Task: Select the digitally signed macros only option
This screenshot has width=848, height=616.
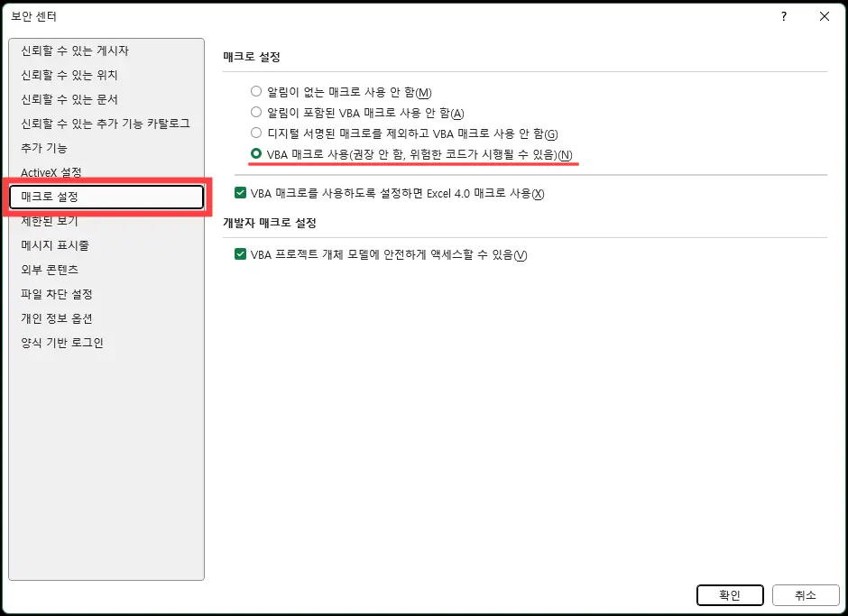Action: (255, 133)
